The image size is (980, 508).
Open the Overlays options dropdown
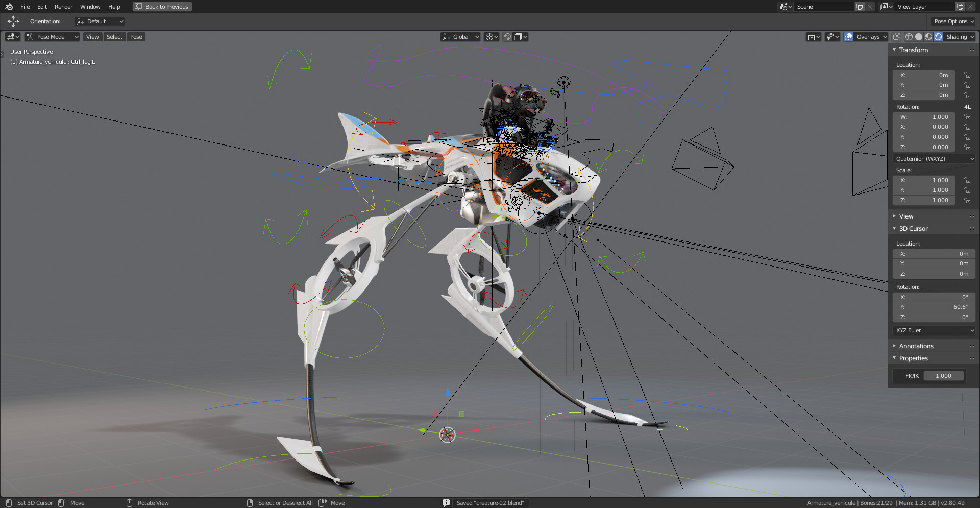pos(871,37)
